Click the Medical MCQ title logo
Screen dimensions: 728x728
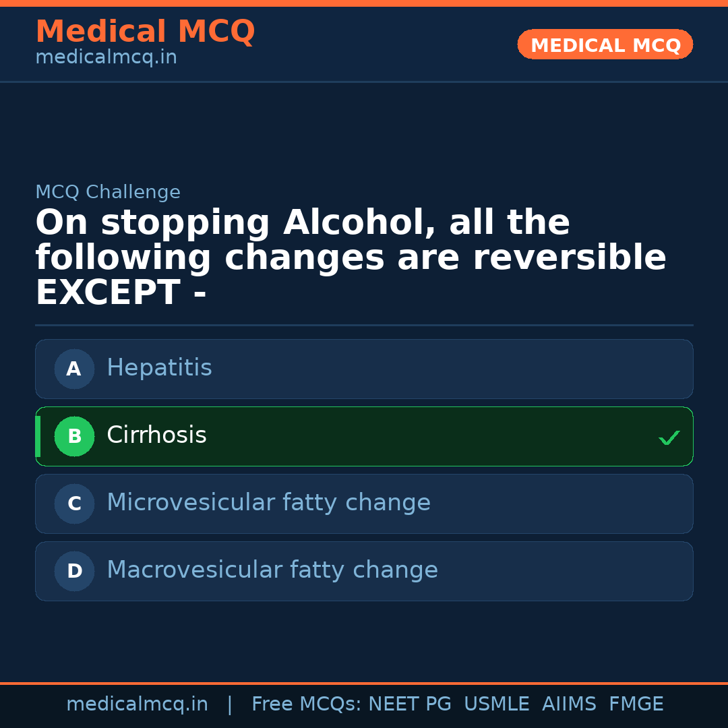click(145, 32)
